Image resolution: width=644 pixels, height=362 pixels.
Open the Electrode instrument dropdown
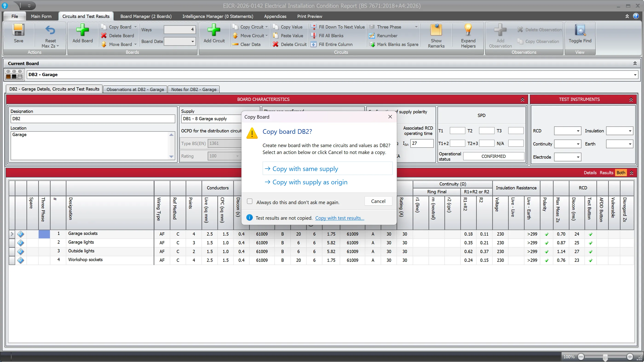[578, 157]
